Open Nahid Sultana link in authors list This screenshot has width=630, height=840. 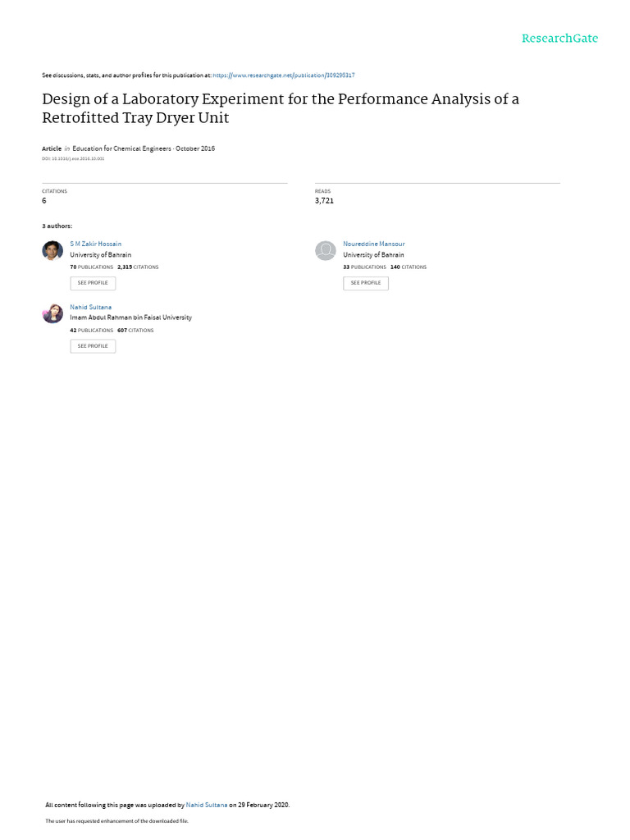pyautogui.click(x=90, y=307)
